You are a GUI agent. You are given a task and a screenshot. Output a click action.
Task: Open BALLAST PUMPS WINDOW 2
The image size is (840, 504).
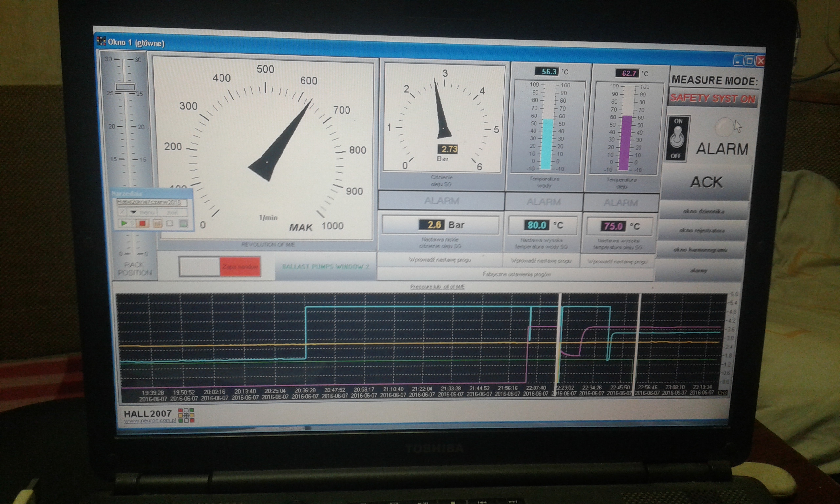click(325, 267)
